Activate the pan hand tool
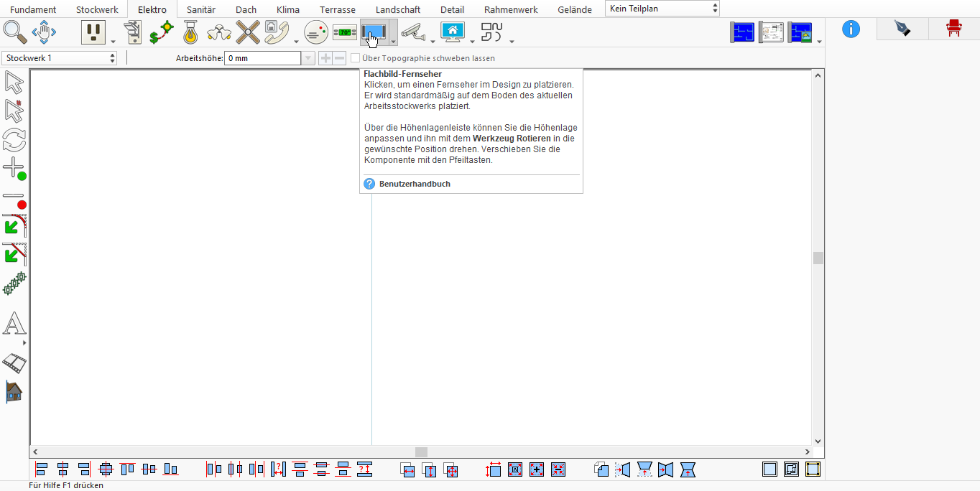The height and width of the screenshot is (491, 980). [x=44, y=32]
